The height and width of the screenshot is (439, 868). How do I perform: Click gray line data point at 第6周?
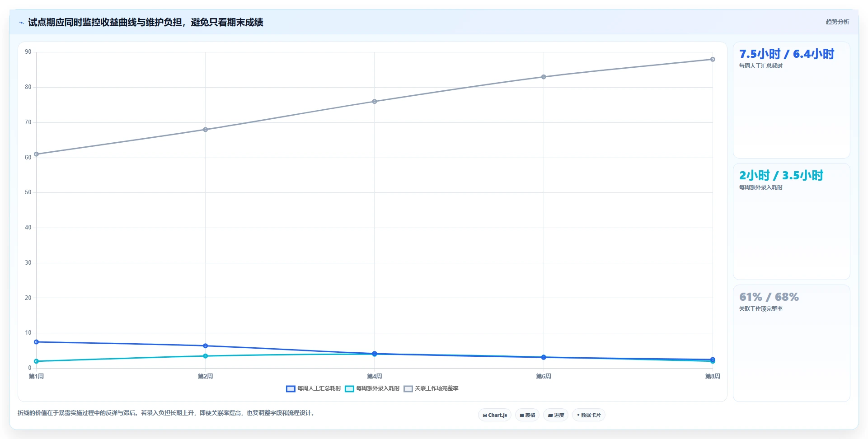pos(544,77)
